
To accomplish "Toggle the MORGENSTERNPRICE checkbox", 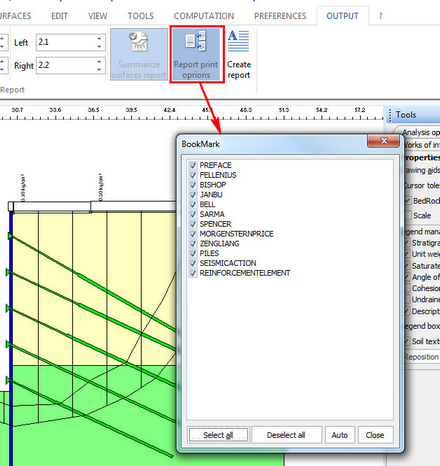I will pos(193,234).
